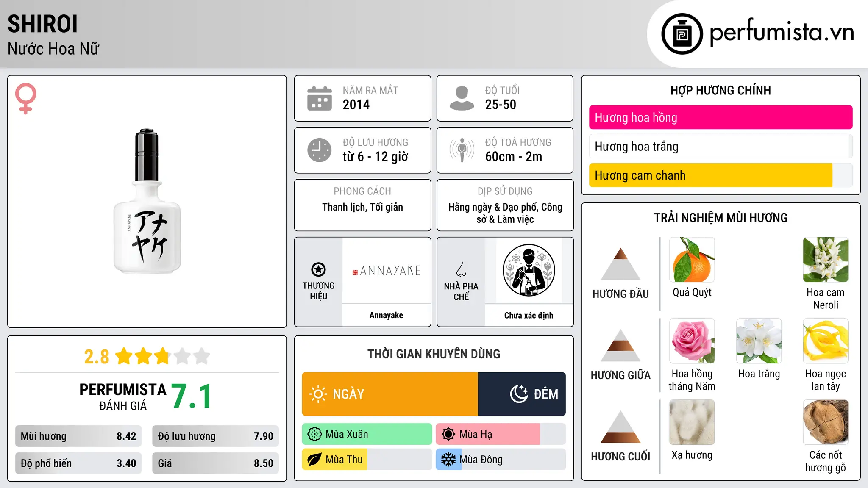
Task: Click the perfumista.vn perfume bottle logo icon
Action: (682, 34)
